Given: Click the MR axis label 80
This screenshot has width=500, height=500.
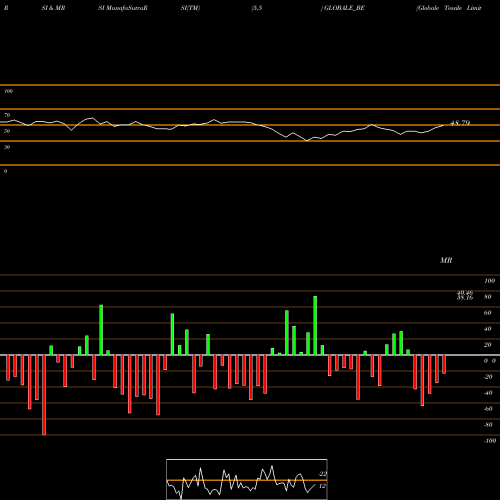Looking at the screenshot, I should (488, 297).
